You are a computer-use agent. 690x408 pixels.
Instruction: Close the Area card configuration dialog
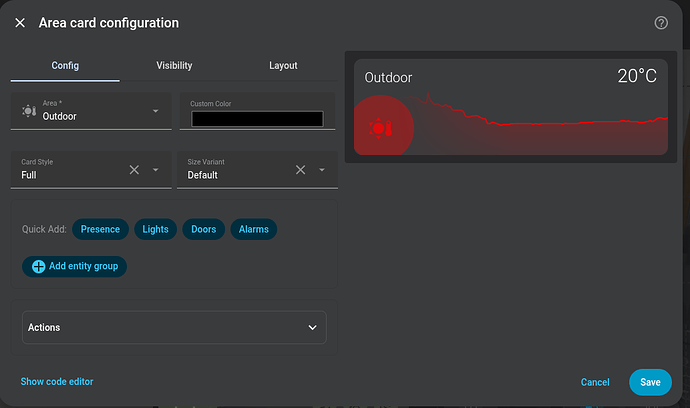(20, 23)
